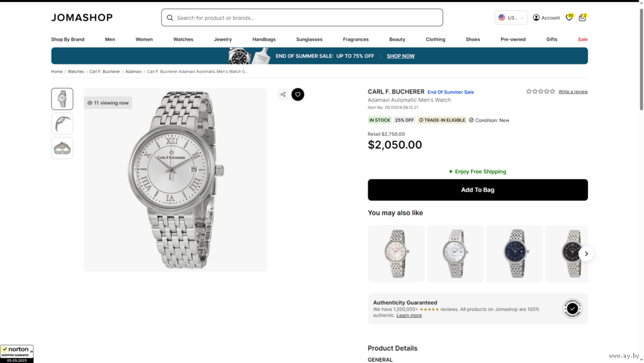The height and width of the screenshot is (363, 644).
Task: Click the Jomashop logo
Action: pyautogui.click(x=82, y=18)
